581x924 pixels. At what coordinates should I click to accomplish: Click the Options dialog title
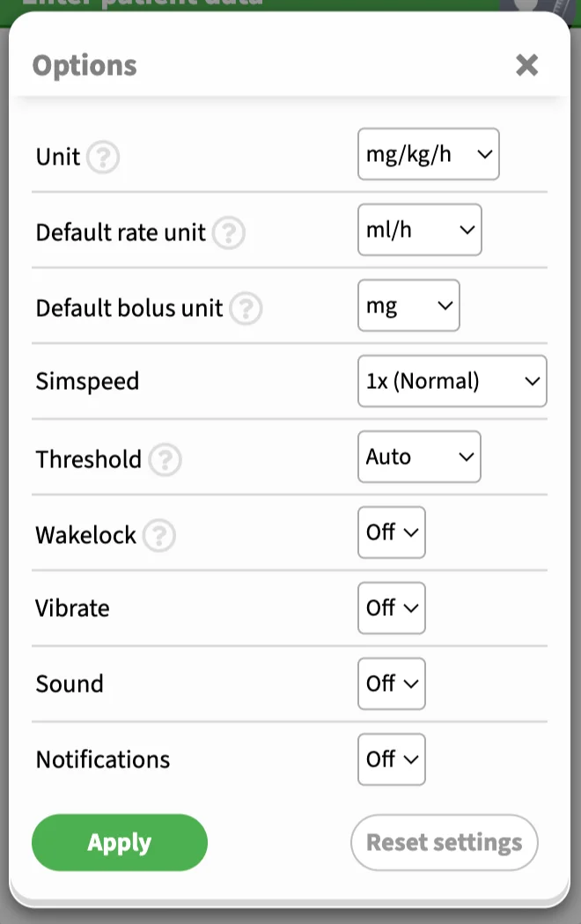click(85, 65)
